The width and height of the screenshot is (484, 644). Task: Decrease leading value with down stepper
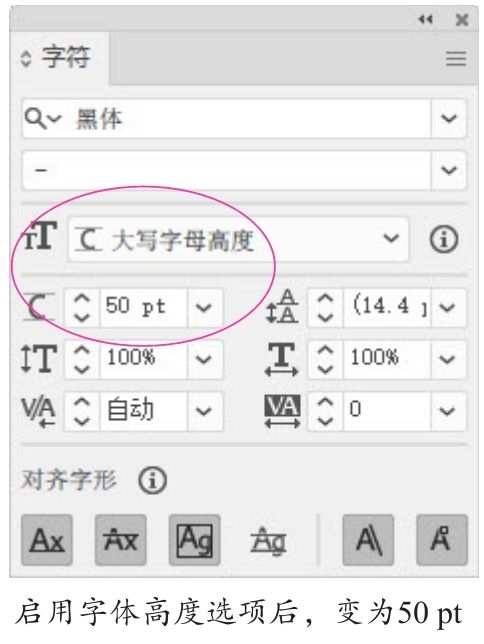point(325,317)
